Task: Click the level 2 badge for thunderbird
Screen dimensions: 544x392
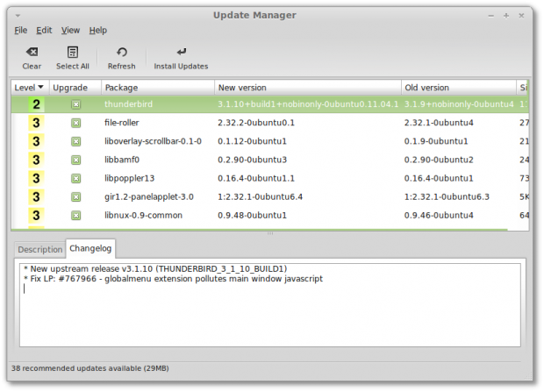Action: click(x=36, y=104)
